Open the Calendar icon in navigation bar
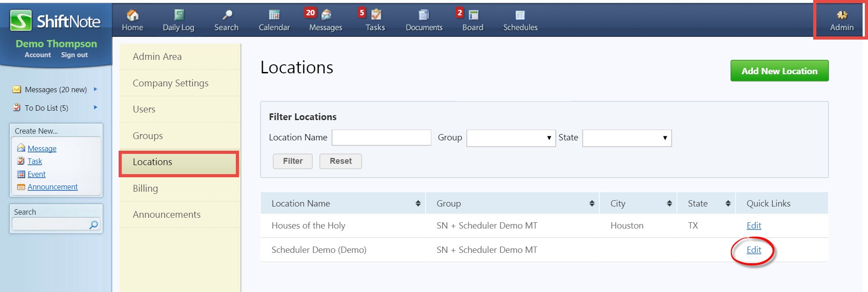 274,15
